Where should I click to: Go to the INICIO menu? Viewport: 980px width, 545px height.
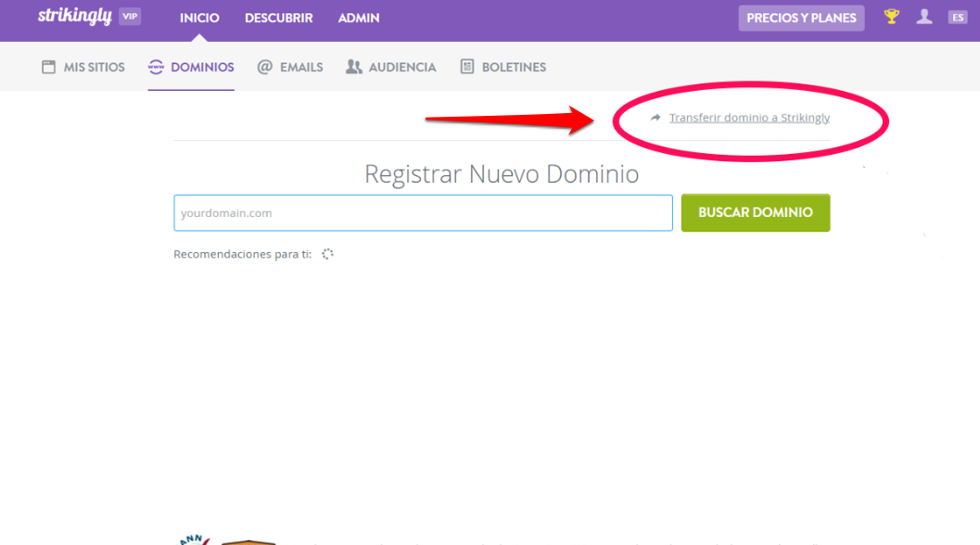[x=199, y=19]
